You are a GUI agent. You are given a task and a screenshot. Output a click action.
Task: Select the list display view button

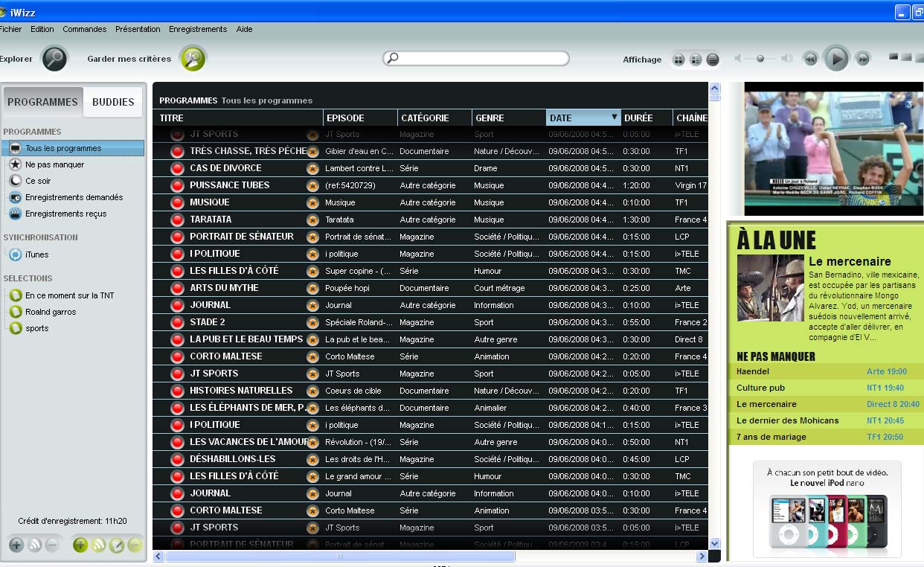tap(713, 60)
